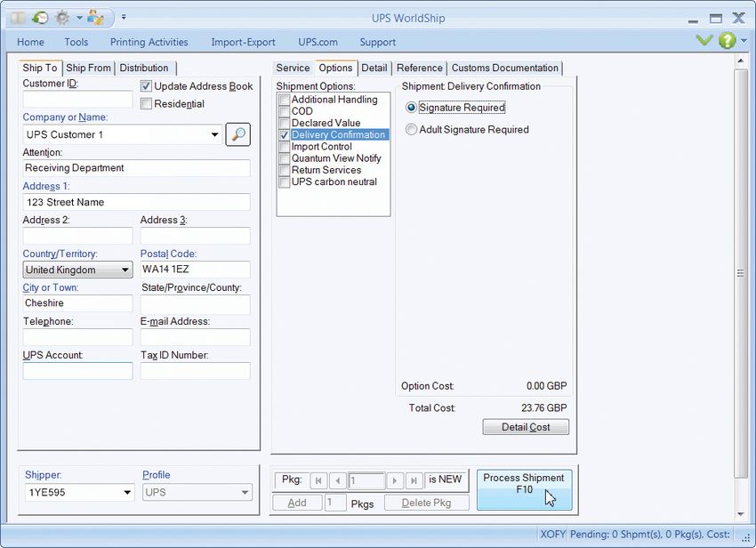Open the UPS.com menu
The width and height of the screenshot is (756, 548).
pyautogui.click(x=318, y=42)
